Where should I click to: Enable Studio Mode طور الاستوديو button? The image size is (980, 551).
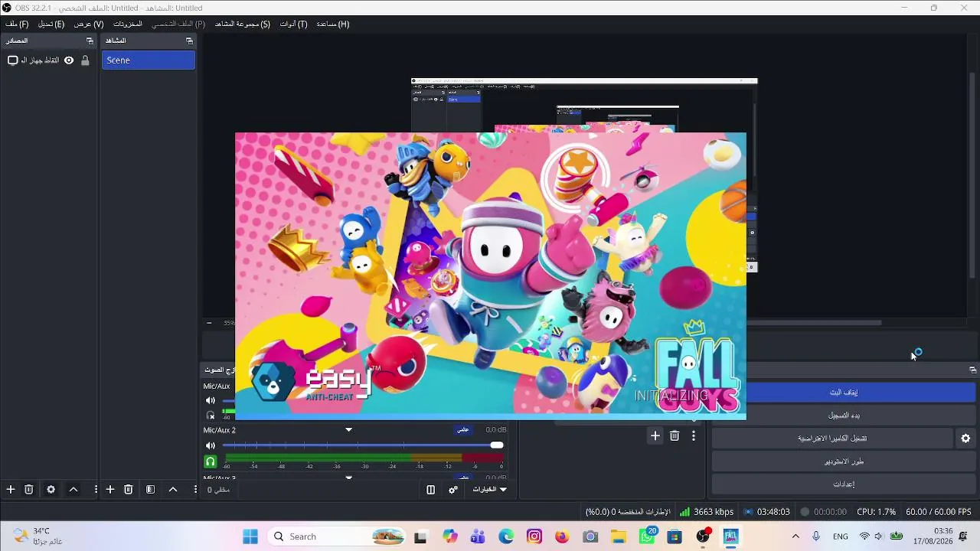click(x=844, y=461)
